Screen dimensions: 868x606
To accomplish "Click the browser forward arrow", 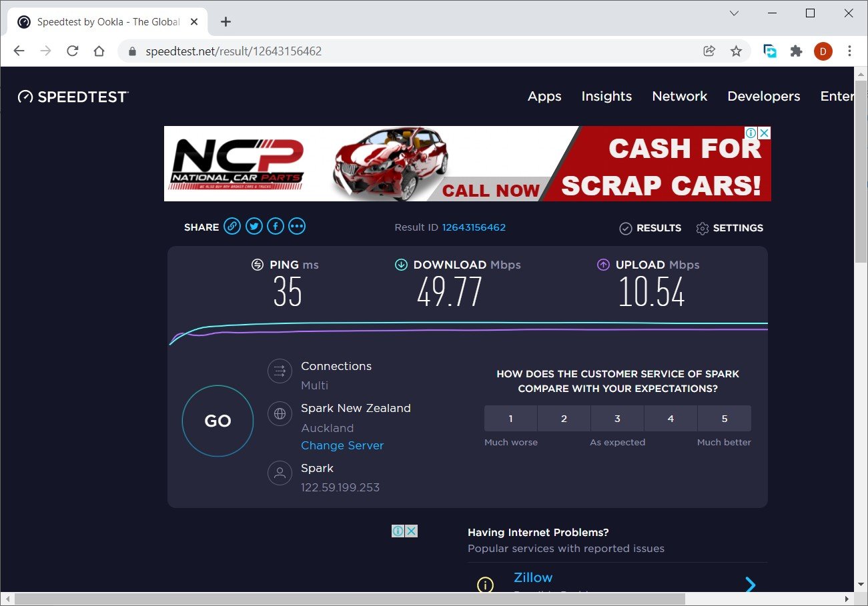I will point(45,51).
